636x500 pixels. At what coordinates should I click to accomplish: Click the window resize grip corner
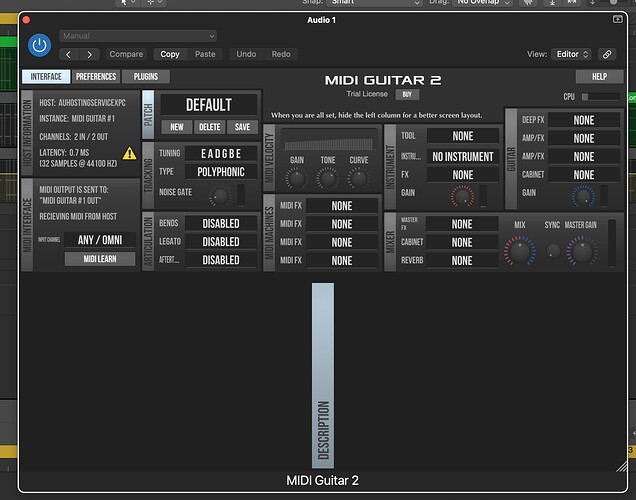coord(621,467)
